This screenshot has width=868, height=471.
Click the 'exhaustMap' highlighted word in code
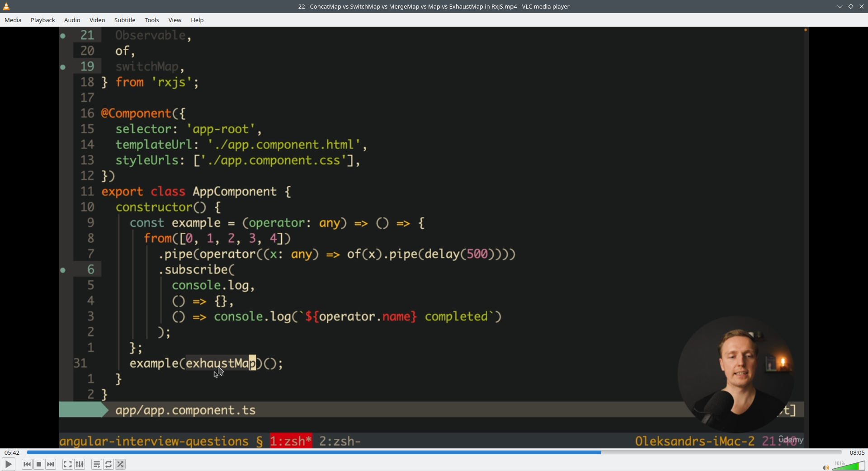[x=221, y=363]
